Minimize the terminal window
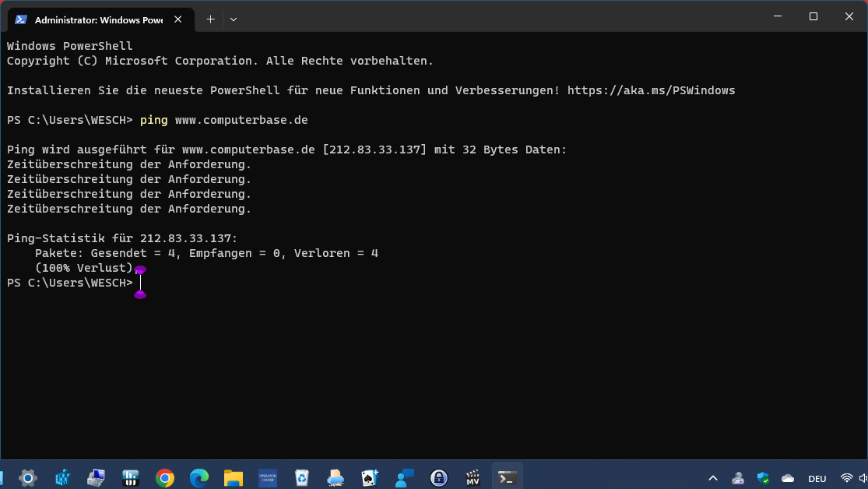 coord(778,16)
